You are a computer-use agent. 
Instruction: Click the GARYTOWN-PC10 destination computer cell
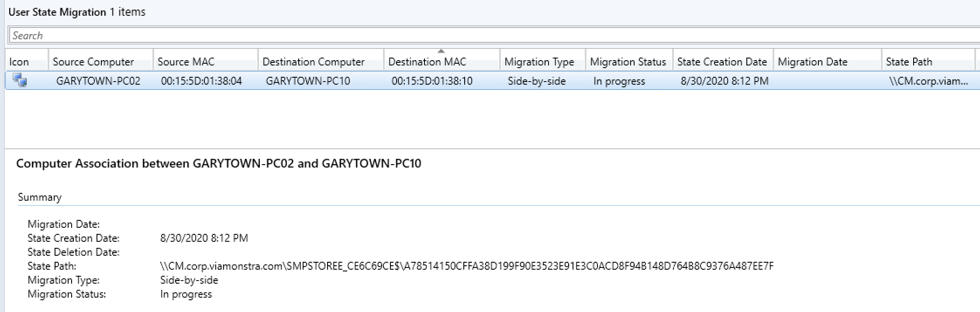coord(308,81)
